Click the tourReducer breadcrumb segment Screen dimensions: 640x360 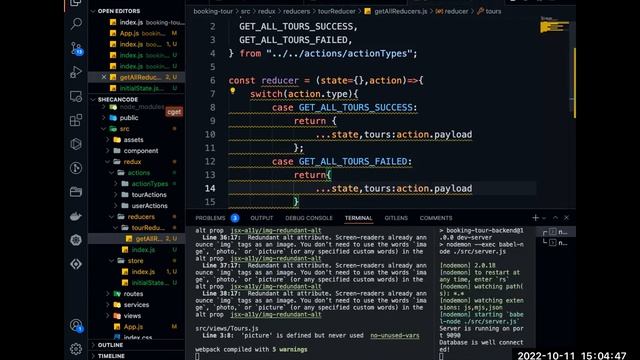pos(336,11)
